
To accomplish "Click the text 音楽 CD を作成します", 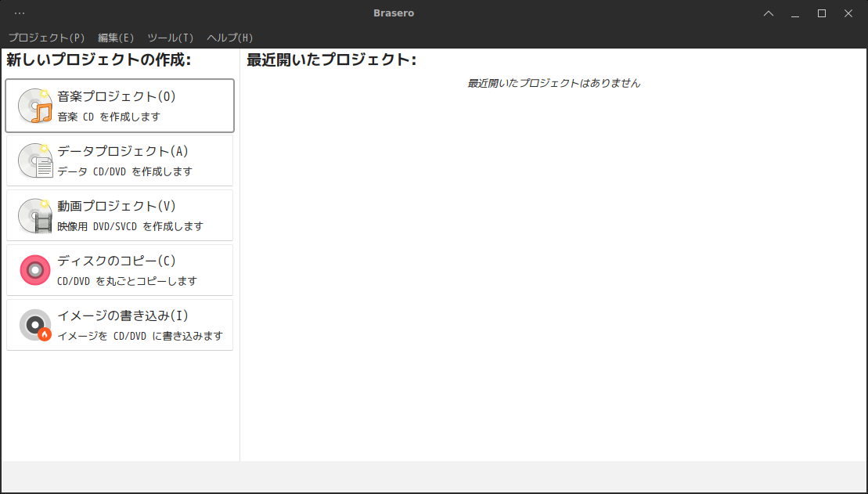I will tap(109, 117).
